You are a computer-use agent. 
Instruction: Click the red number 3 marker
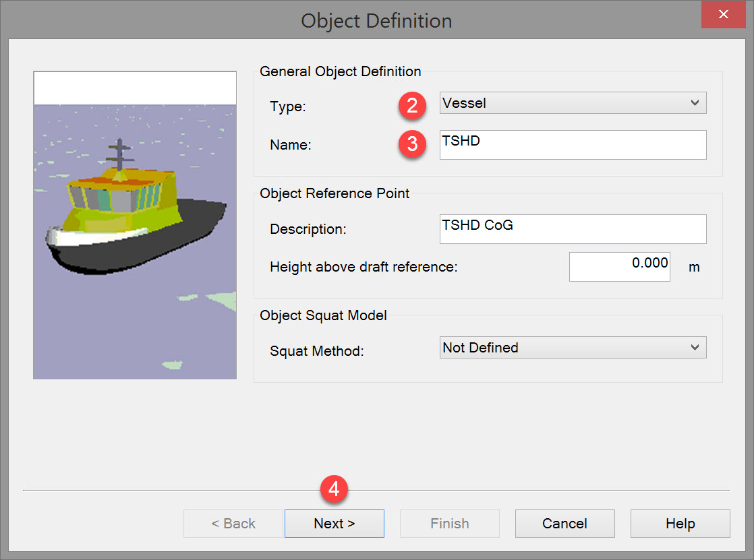pos(411,144)
